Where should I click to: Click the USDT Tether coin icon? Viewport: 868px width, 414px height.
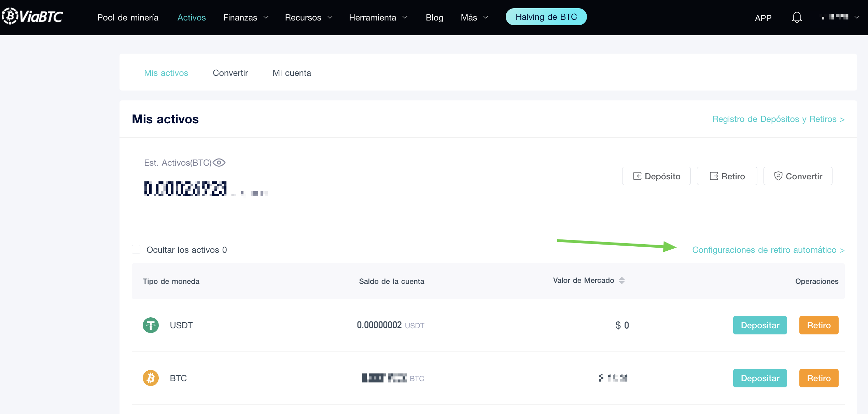pyautogui.click(x=151, y=325)
